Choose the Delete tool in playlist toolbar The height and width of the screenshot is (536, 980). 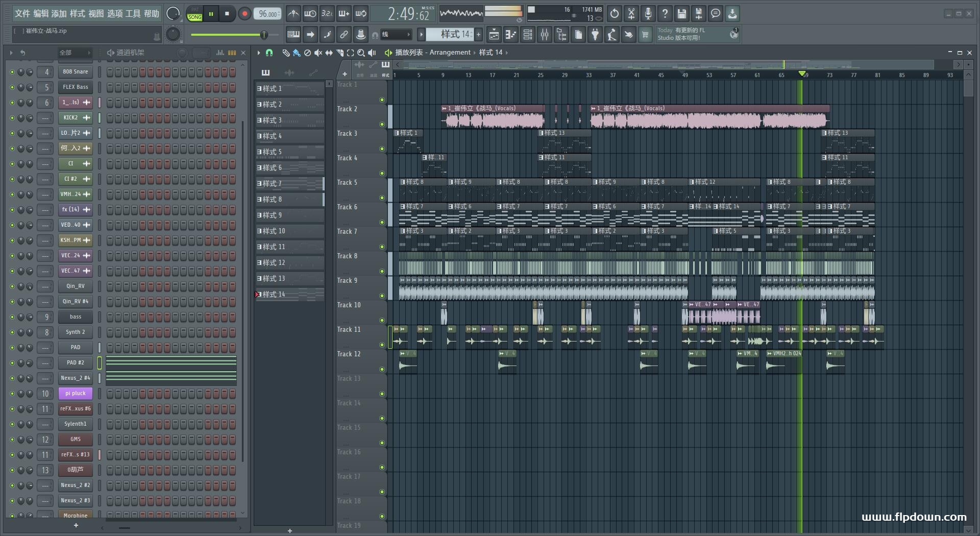tap(307, 53)
